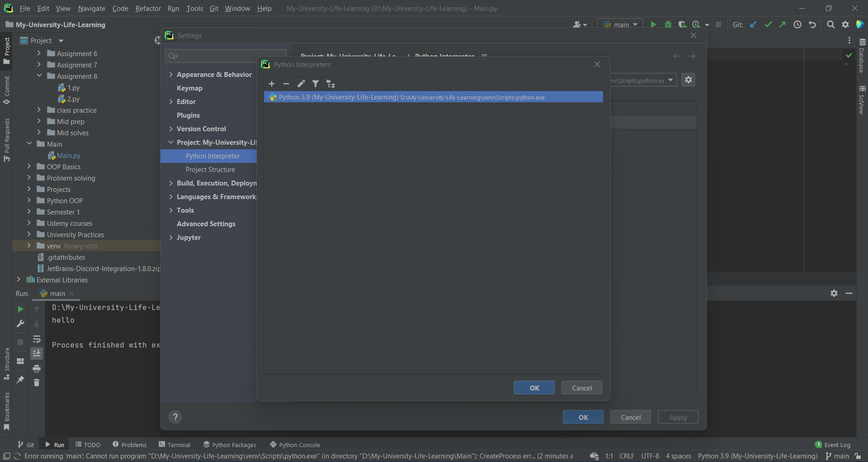Open the Event Log
This screenshot has width=868, height=462.
[833, 445]
